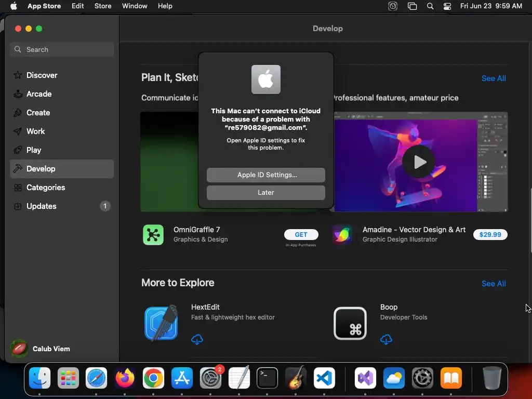Open the cloud weather app in Dock
The height and width of the screenshot is (399, 532).
tap(394, 378)
